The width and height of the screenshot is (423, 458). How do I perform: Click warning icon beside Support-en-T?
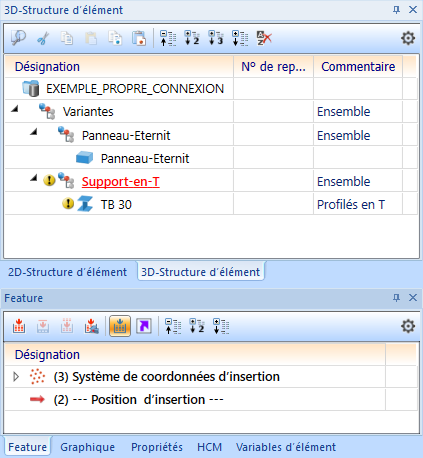point(49,181)
